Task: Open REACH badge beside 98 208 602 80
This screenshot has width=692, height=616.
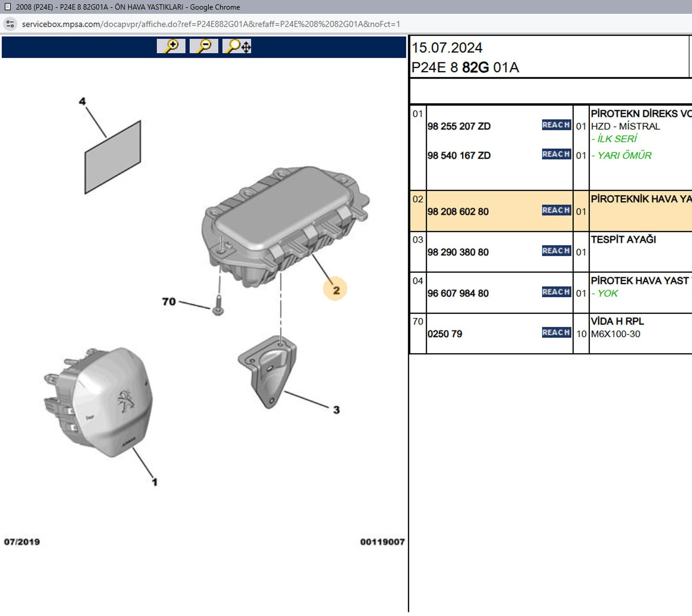Action: (556, 211)
